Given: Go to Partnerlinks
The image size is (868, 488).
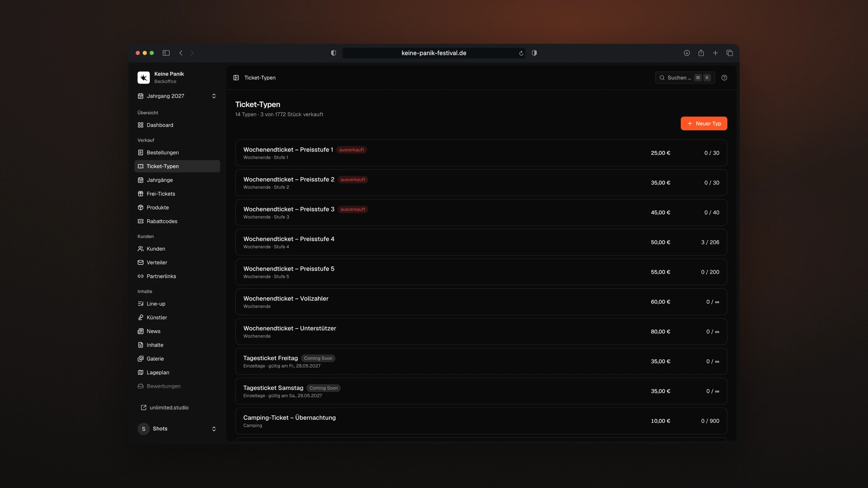Looking at the screenshot, I should (x=177, y=277).
